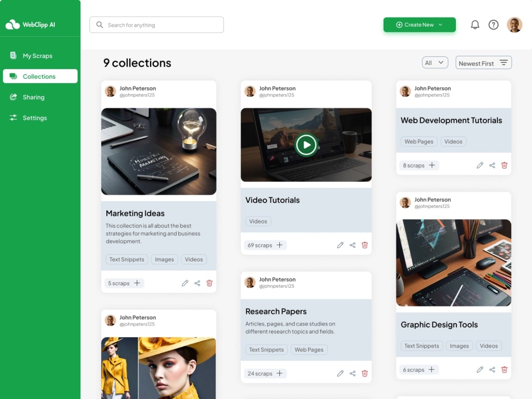This screenshot has width=532, height=399.
Task: Delete the Graphic Design Tools collection
Action: pos(504,370)
